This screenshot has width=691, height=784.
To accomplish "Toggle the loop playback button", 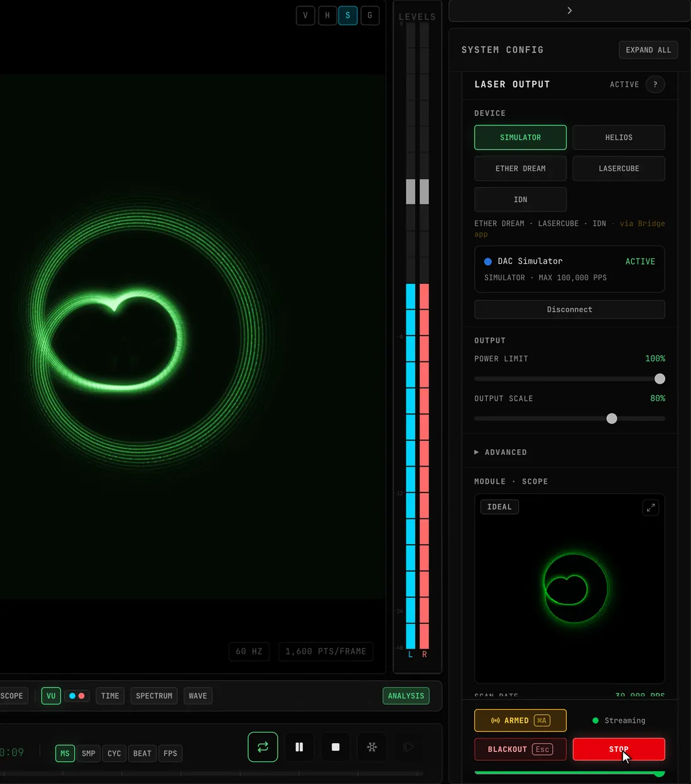I will click(x=263, y=747).
